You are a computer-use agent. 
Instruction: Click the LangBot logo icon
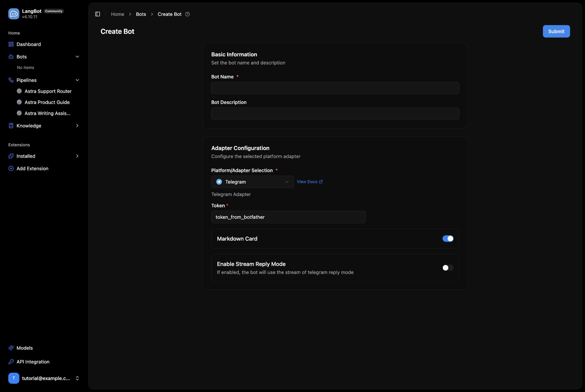pyautogui.click(x=14, y=14)
